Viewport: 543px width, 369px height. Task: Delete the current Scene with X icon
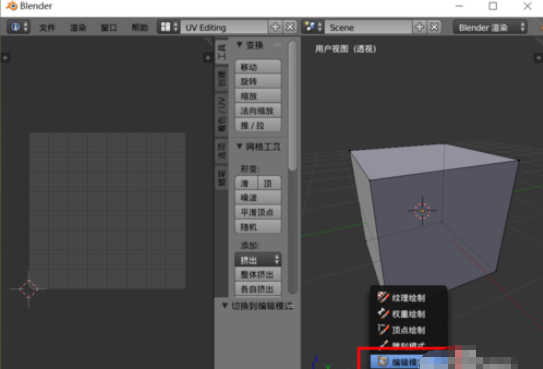pyautogui.click(x=434, y=27)
